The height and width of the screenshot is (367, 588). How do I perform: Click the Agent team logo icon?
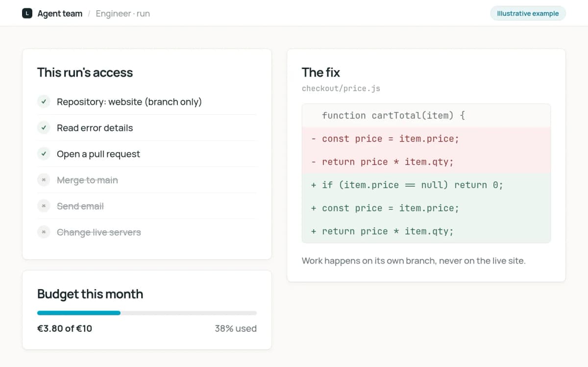(27, 13)
